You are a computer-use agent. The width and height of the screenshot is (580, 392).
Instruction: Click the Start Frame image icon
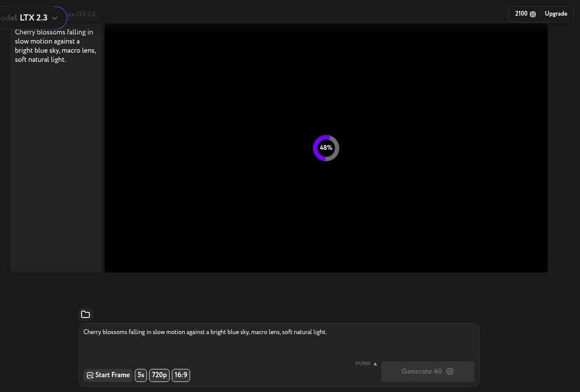[x=90, y=375]
